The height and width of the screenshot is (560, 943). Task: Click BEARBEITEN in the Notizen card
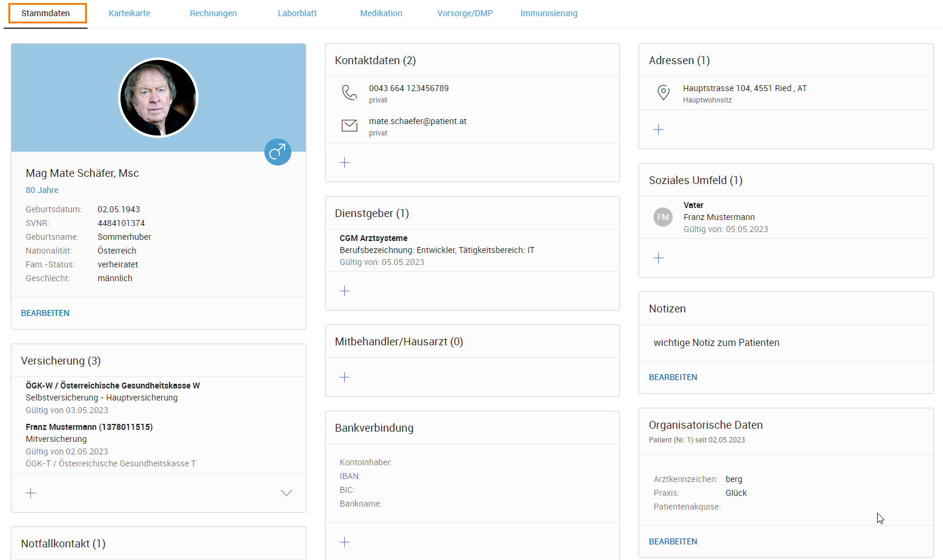(673, 377)
